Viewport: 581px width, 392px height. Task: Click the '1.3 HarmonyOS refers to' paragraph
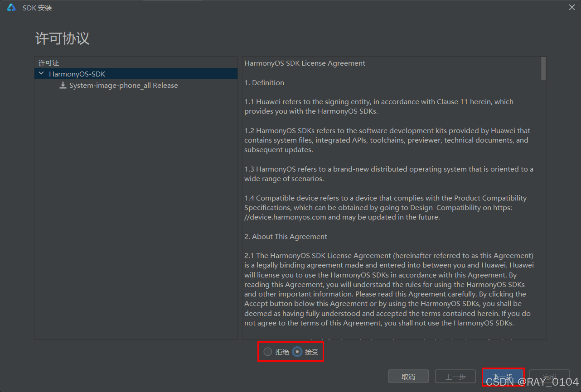pyautogui.click(x=389, y=174)
